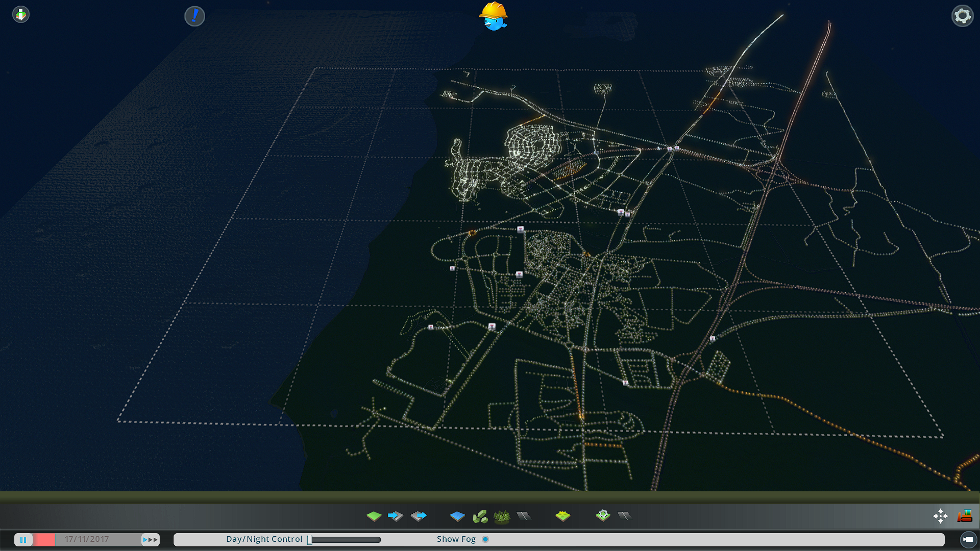The width and height of the screenshot is (980, 551).
Task: Click the export arrow pointing out of tile
Action: point(419,516)
